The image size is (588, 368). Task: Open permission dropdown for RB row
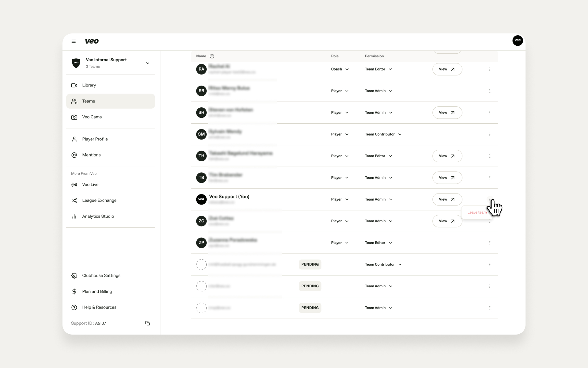pyautogui.click(x=379, y=91)
